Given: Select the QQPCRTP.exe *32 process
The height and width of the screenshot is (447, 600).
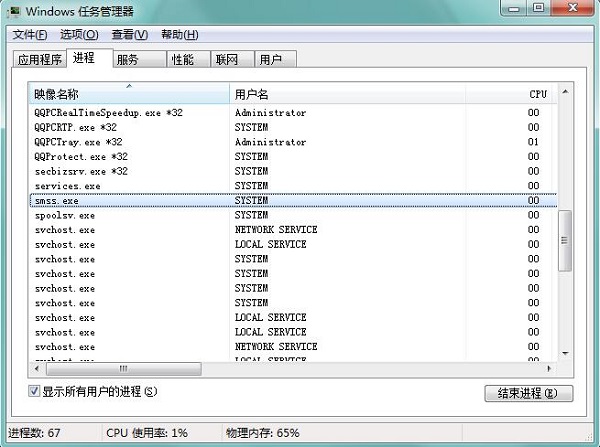Looking at the screenshot, I should (293, 127).
